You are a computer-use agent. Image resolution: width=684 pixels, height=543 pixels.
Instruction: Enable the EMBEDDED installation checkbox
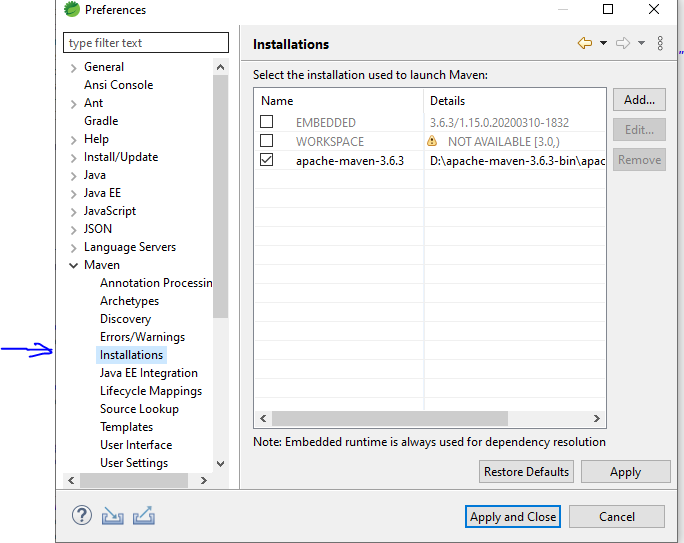[x=267, y=122]
